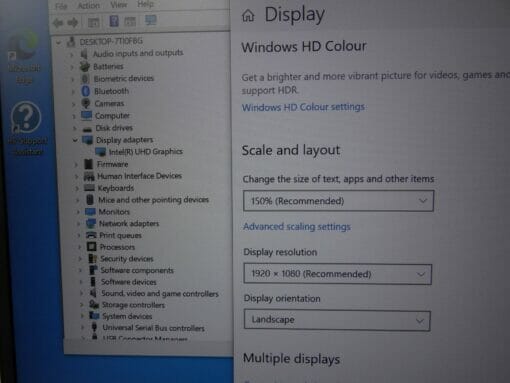This screenshot has width=510, height=383.
Task: Select the Processors text label
Action: [x=117, y=247]
